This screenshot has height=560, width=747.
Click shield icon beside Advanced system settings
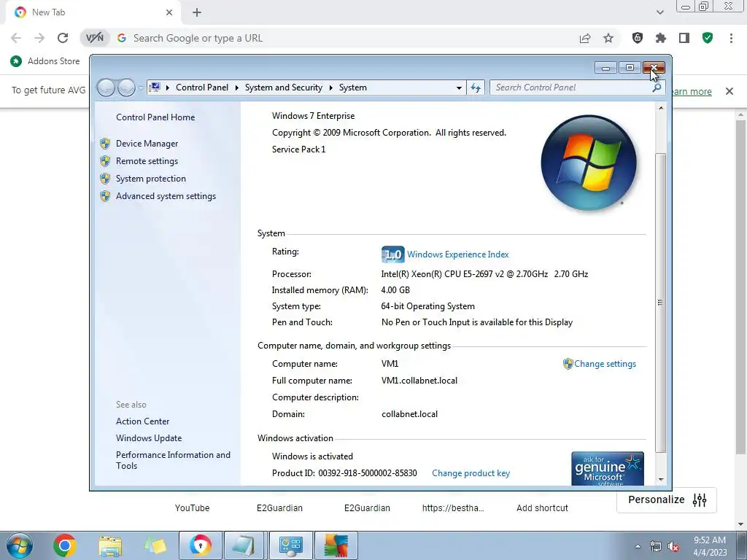pos(105,196)
